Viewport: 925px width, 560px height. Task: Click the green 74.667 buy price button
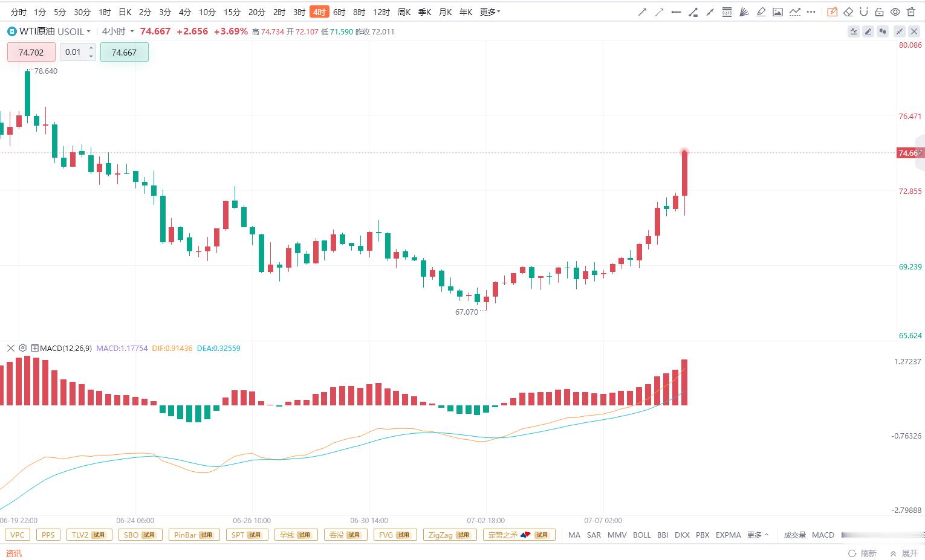[125, 52]
